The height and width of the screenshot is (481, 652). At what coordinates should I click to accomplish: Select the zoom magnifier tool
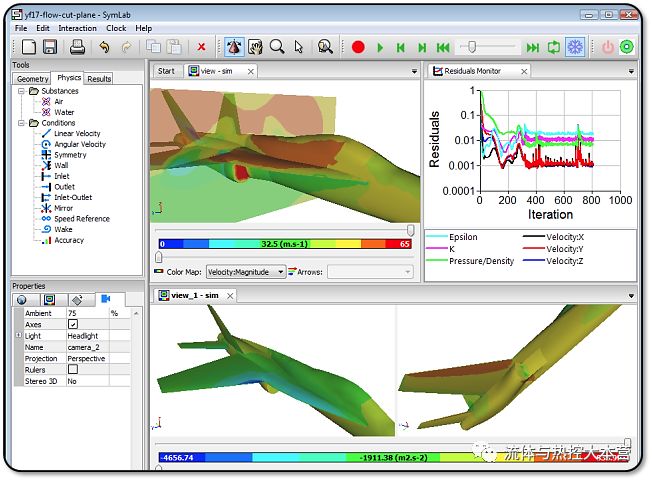(x=277, y=47)
